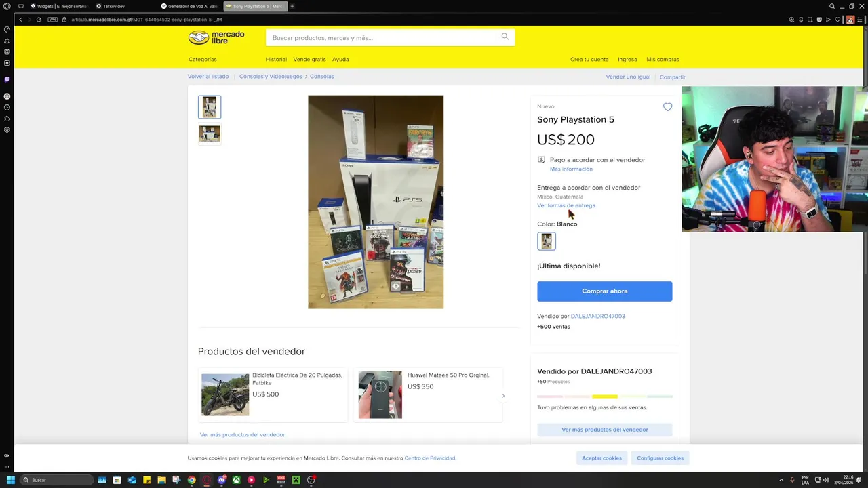Go back with browser back arrow

tap(20, 20)
